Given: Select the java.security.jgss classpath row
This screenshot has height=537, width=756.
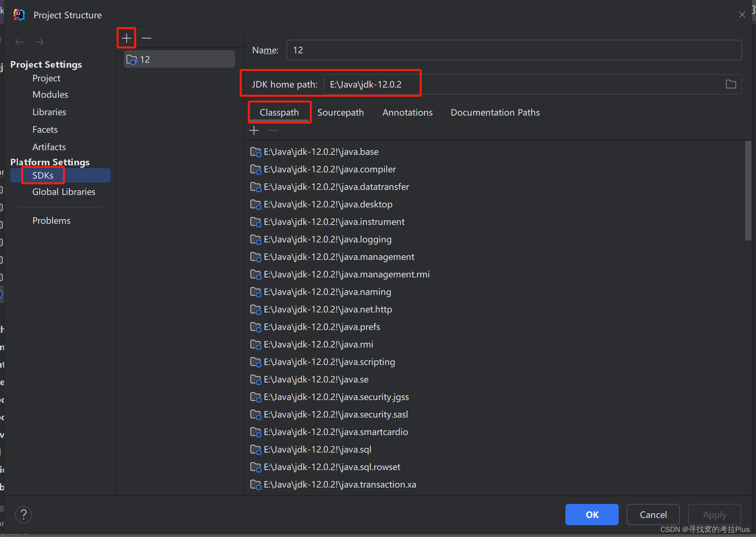Looking at the screenshot, I should coord(495,397).
